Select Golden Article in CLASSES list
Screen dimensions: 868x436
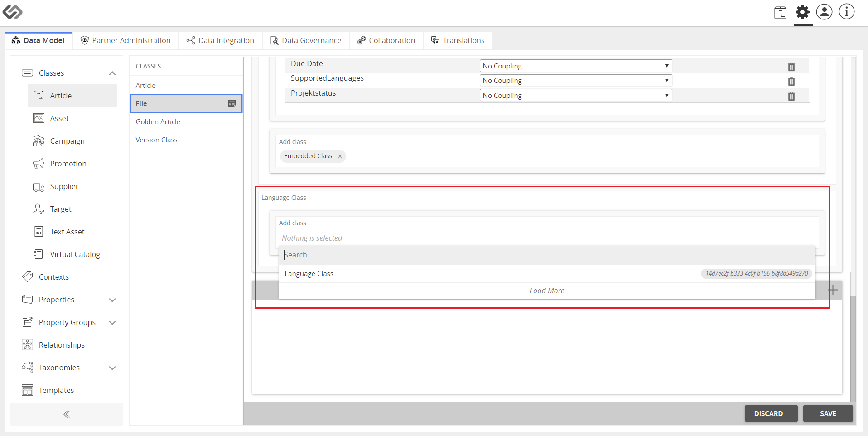pyautogui.click(x=186, y=121)
